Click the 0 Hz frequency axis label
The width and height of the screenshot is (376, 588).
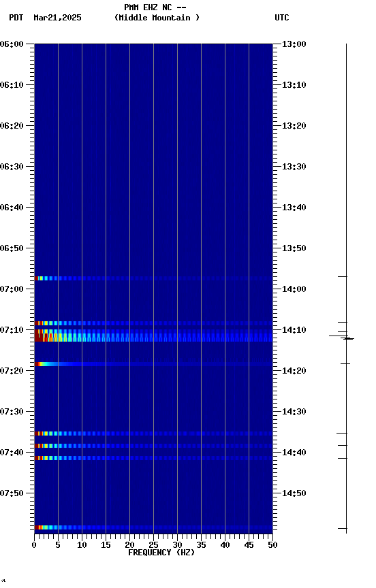pos(34,545)
